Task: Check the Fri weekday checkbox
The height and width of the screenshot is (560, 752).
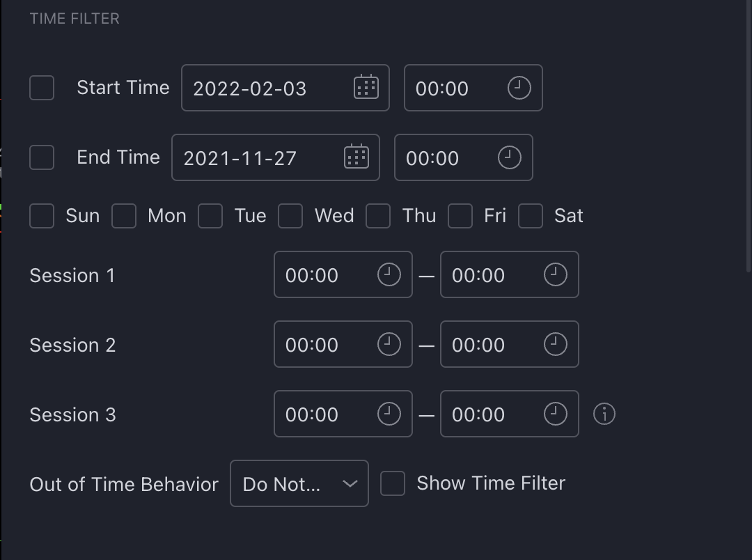Action: coord(460,216)
